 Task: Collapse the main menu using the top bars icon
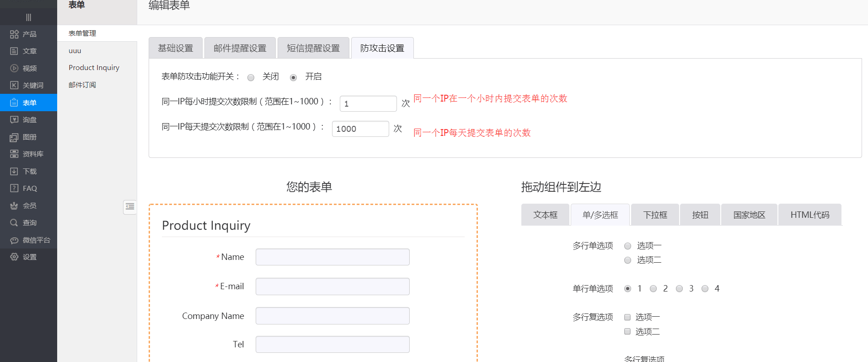[28, 17]
